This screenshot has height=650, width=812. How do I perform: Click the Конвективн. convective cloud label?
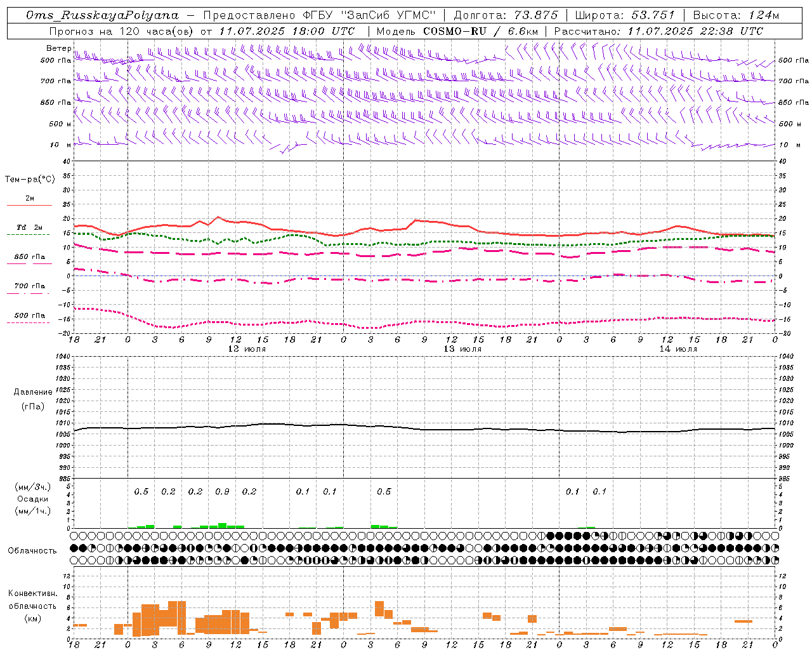click(32, 594)
